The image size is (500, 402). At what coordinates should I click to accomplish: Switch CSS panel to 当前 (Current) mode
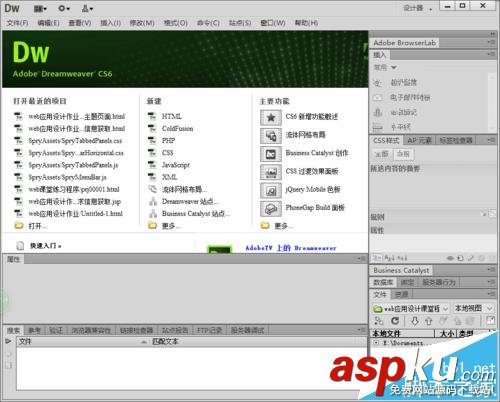point(403,154)
